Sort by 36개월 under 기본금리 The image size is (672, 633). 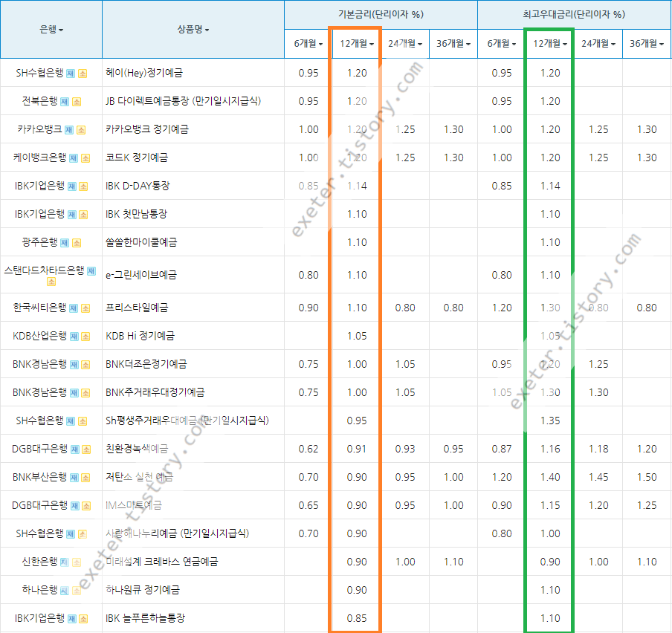(x=453, y=44)
